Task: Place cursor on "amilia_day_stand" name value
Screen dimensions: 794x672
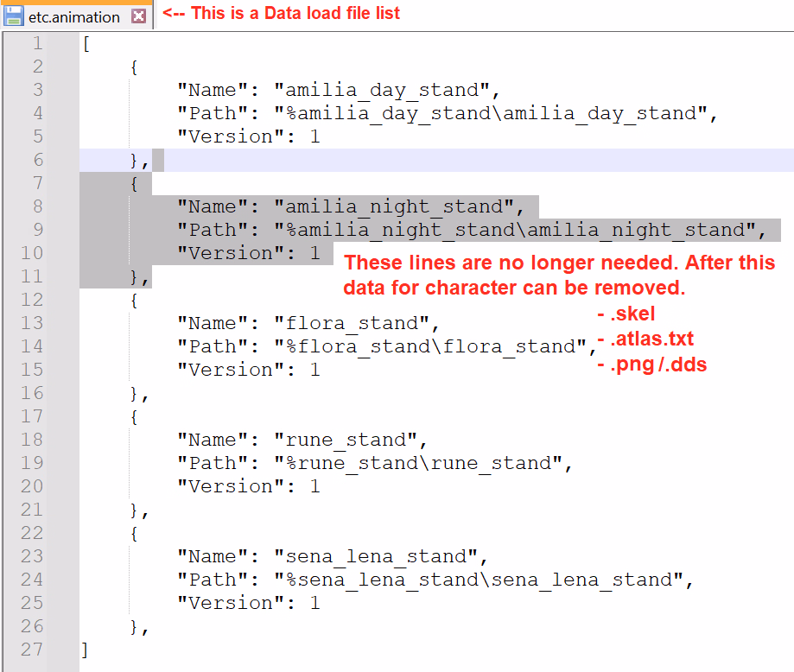Action: click(x=387, y=91)
